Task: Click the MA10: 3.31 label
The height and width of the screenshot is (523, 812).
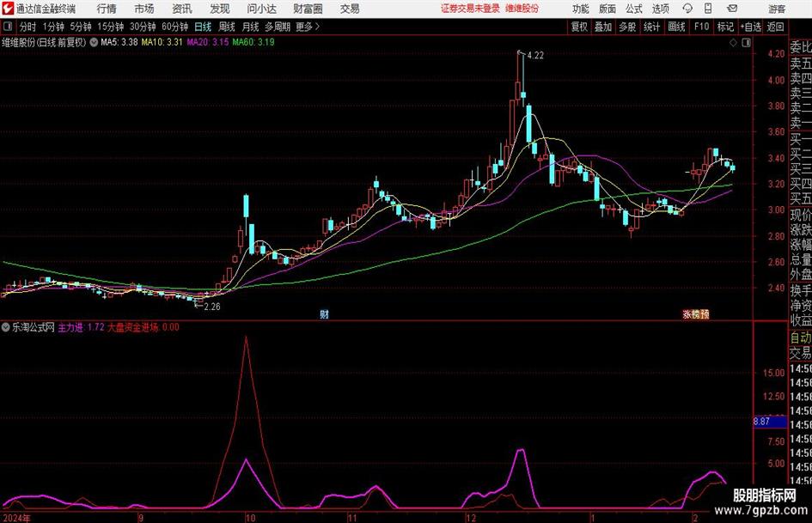Action: [x=162, y=42]
